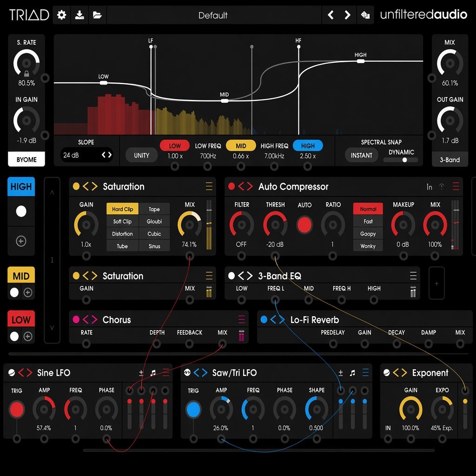Toggle MID Saturation power dot

76,276
